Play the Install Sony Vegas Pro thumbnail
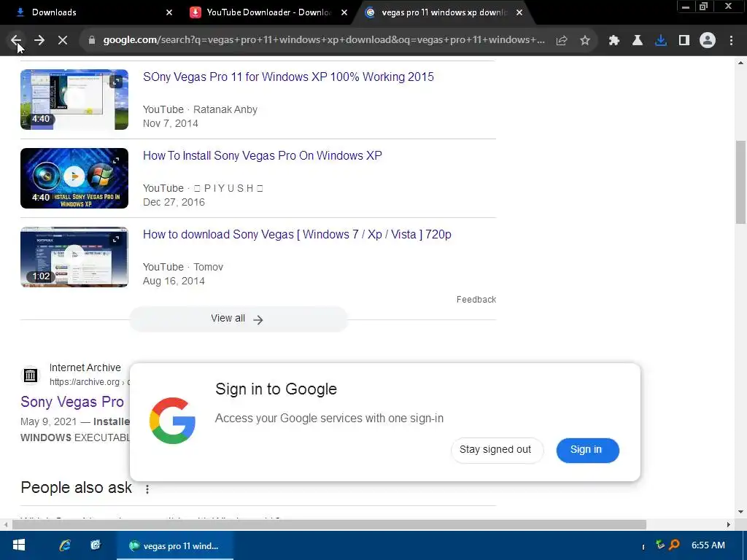The width and height of the screenshot is (747, 560). tap(74, 178)
